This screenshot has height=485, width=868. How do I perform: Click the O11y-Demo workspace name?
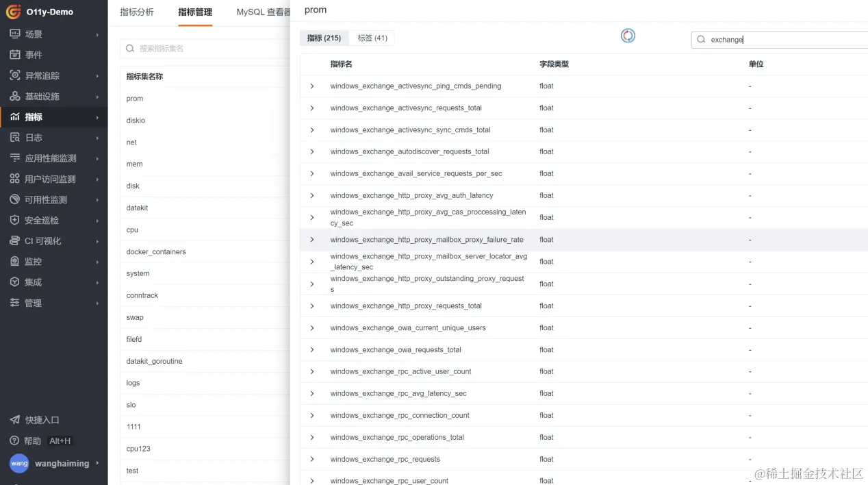[x=50, y=12]
